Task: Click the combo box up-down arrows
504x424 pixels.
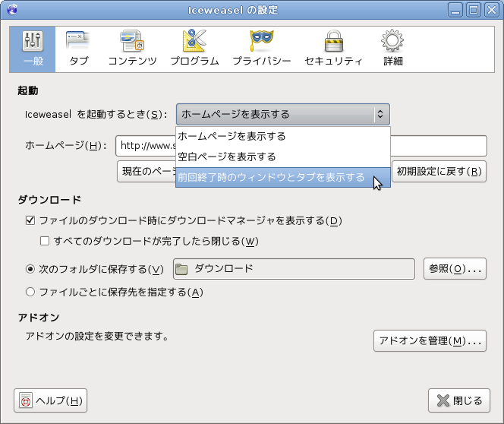Action: point(380,114)
